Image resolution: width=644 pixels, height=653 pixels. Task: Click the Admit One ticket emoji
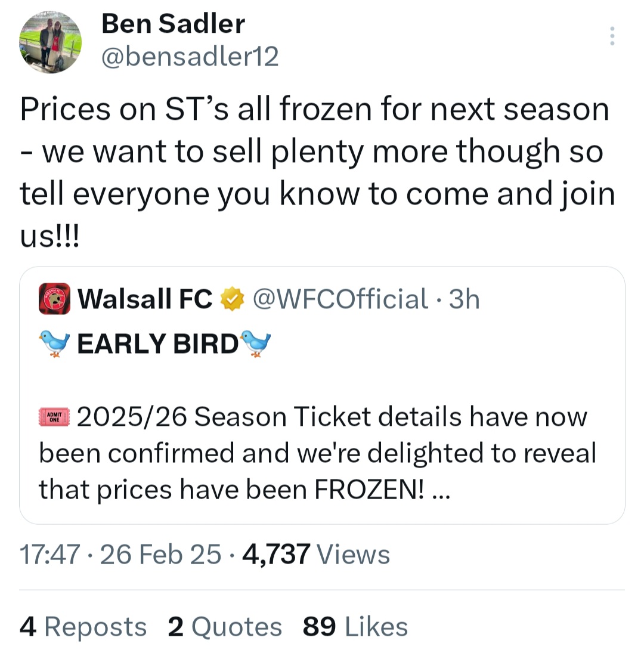tap(54, 417)
